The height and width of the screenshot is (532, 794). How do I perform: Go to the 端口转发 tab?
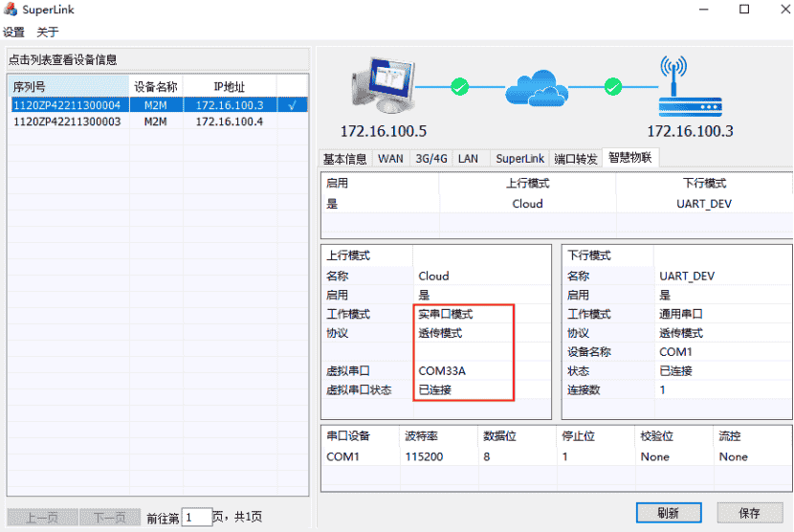tap(576, 159)
